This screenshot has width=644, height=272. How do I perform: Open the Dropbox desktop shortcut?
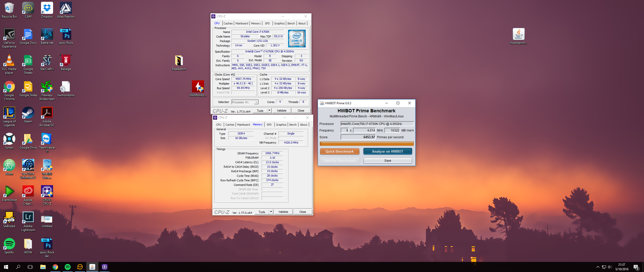click(x=47, y=10)
